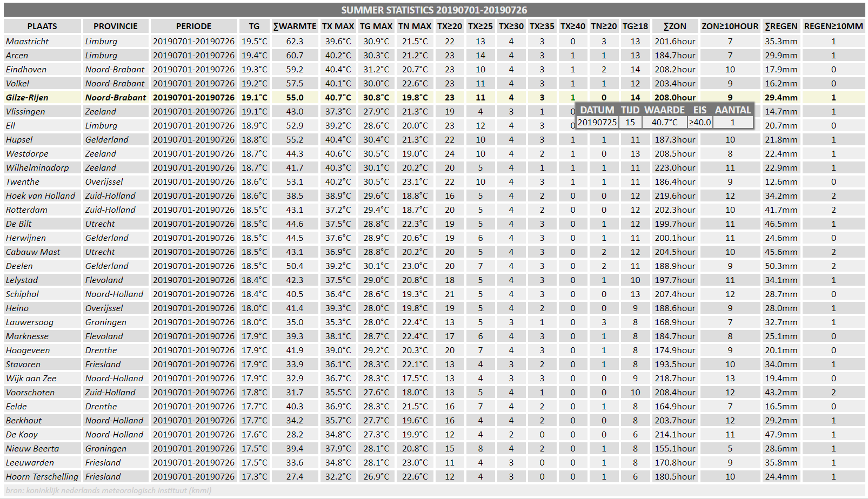The image size is (868, 499).
Task: Click the Westdorpe station name
Action: point(27,153)
